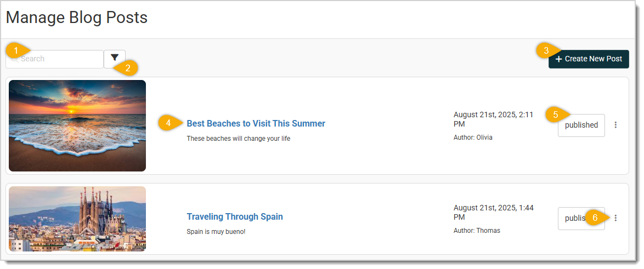
Task: Open the beach sunset post thumbnail
Action: (x=77, y=125)
